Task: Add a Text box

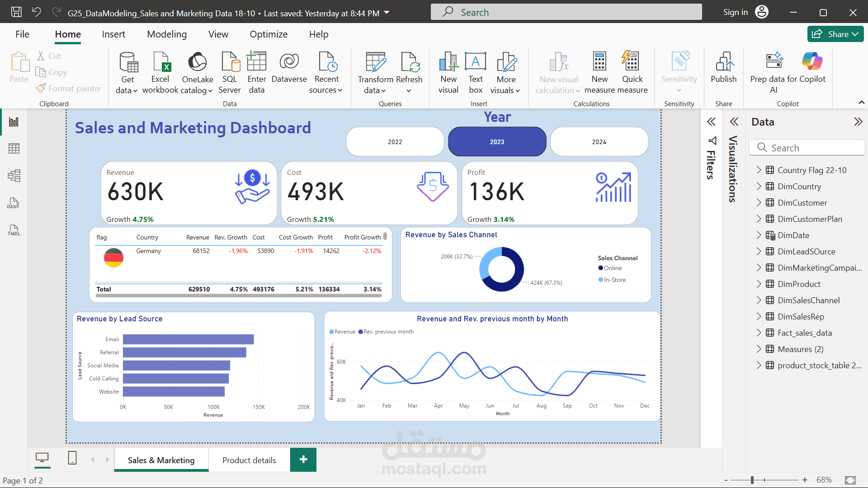Action: pyautogui.click(x=476, y=73)
